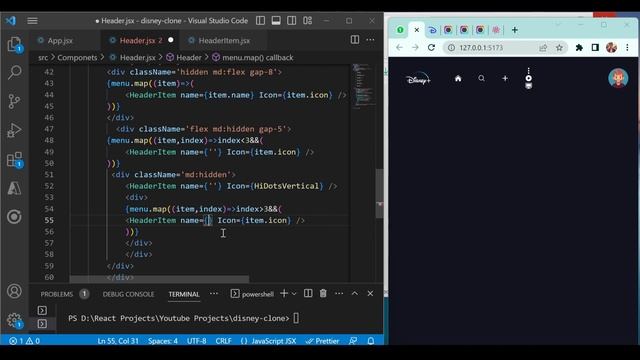Click the search icon in Disney header
The image size is (640, 360).
tap(482, 78)
